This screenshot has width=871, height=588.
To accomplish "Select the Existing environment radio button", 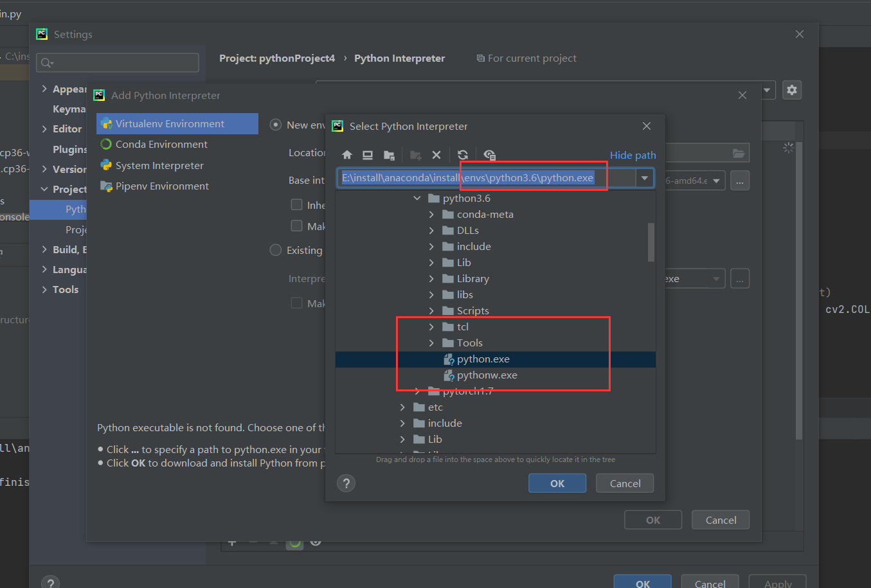I will click(276, 250).
